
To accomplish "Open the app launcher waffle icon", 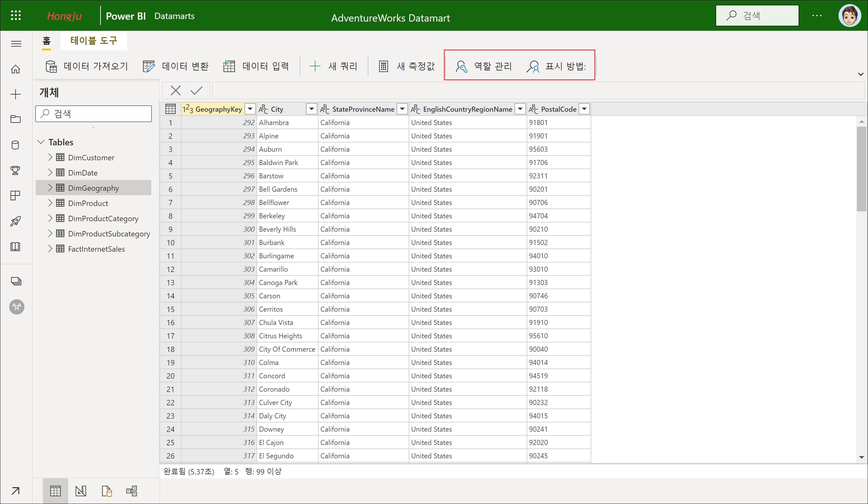I will 16,16.
